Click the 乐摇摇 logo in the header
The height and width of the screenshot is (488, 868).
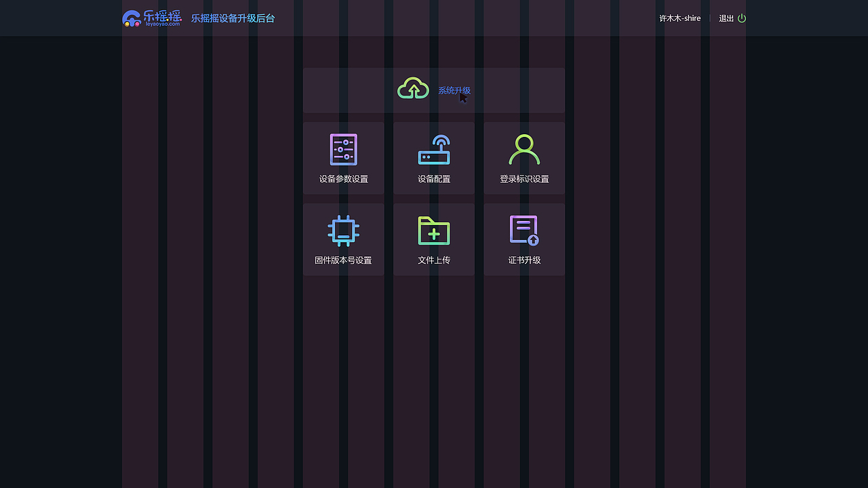click(152, 17)
